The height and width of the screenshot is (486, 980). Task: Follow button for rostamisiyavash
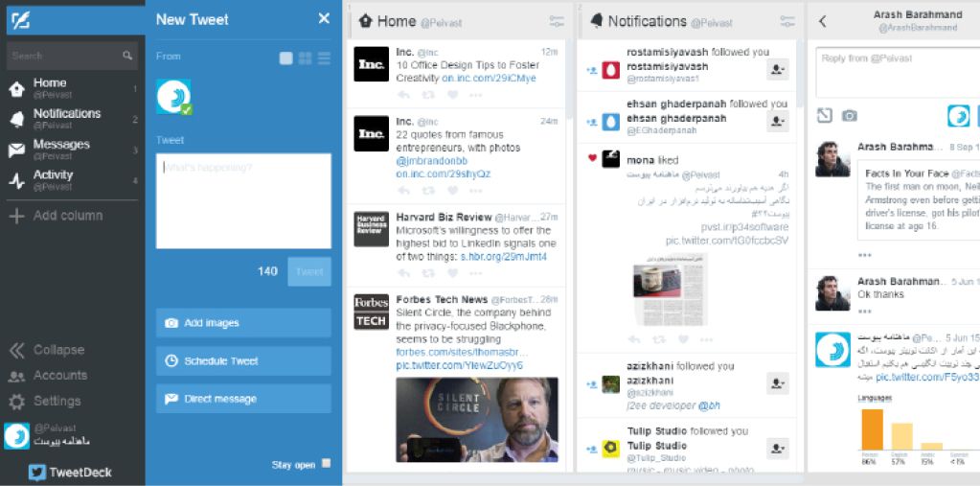point(778,69)
